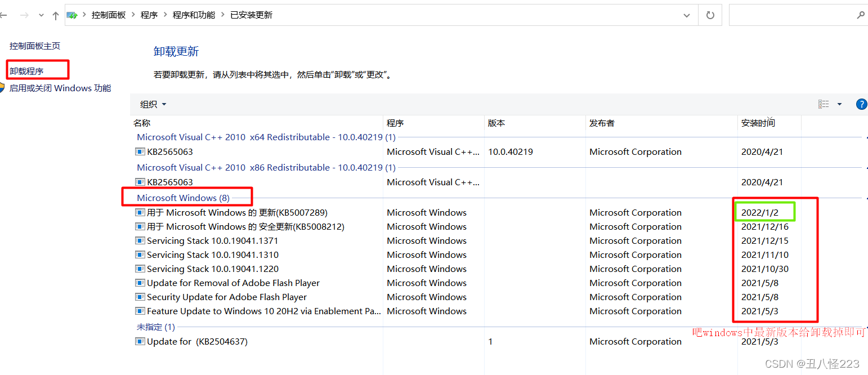Click the icon beside Update for Removal of Adobe Flash

click(x=140, y=283)
